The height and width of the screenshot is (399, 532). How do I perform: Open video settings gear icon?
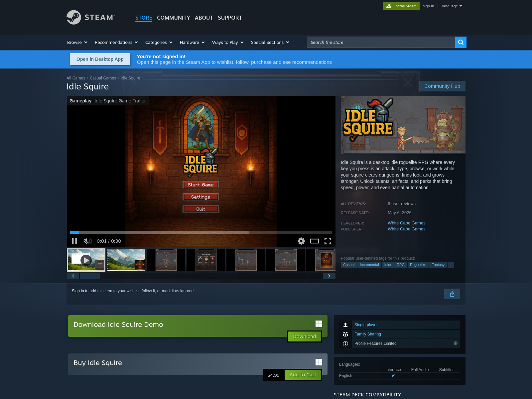(x=301, y=241)
